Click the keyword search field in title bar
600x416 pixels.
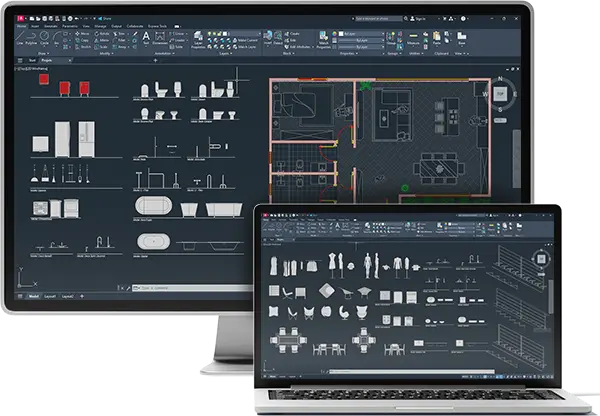click(377, 18)
